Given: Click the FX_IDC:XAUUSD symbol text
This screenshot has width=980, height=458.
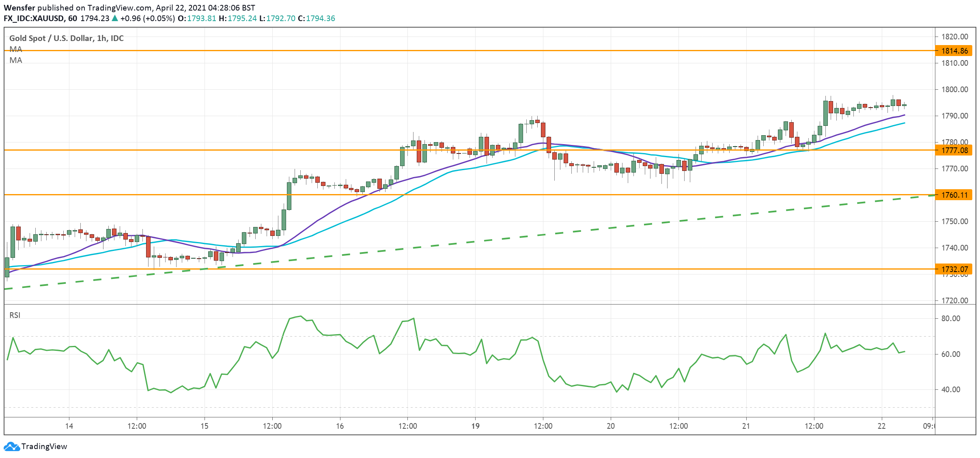Looking at the screenshot, I should (x=34, y=18).
